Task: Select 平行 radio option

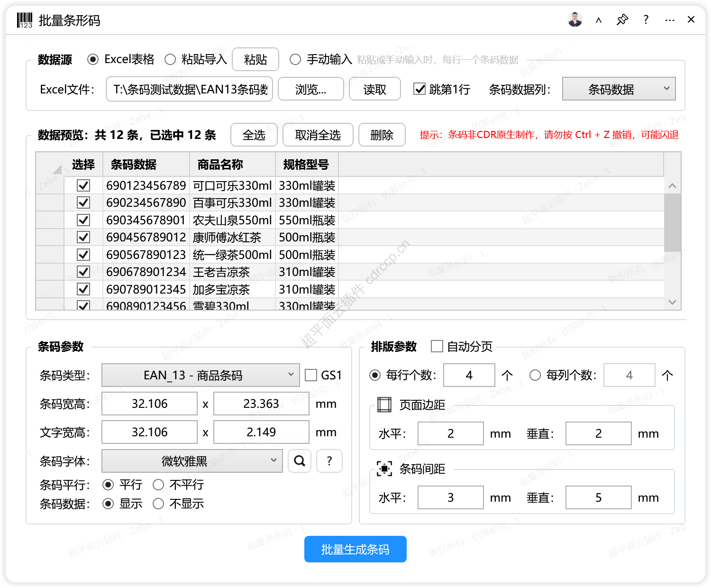Action: pyautogui.click(x=122, y=485)
